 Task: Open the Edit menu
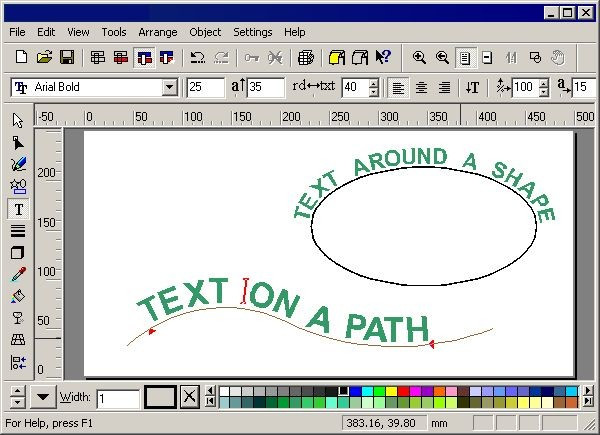[x=46, y=32]
